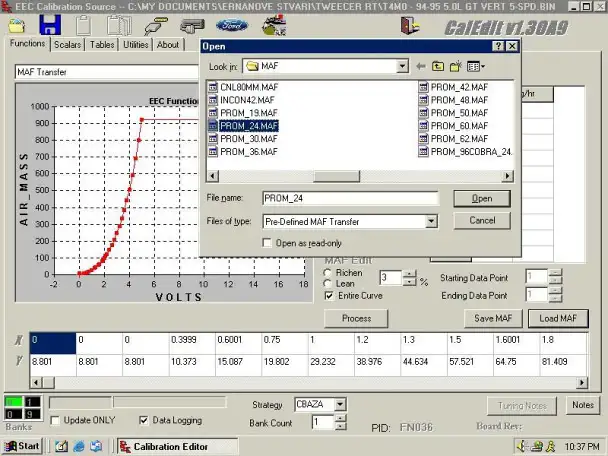Switch to the Scalars tab
608x456 pixels.
67,45
